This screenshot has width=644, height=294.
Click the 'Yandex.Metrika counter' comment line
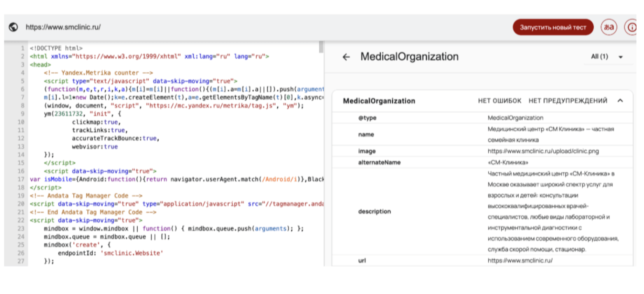[99, 73]
